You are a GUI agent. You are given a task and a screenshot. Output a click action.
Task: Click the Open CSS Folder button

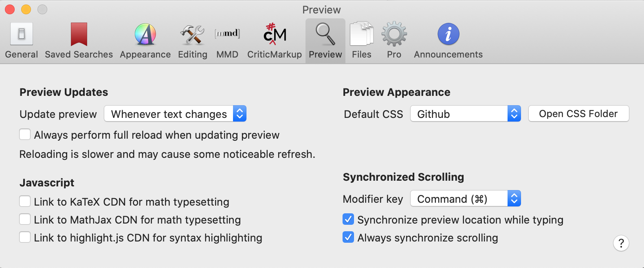point(578,114)
